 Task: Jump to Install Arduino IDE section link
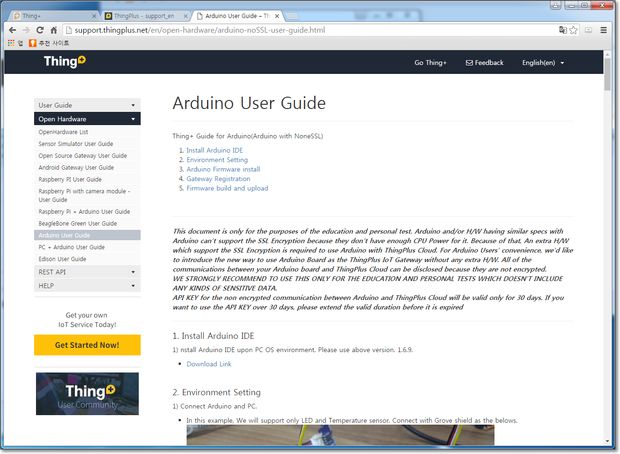click(x=214, y=150)
